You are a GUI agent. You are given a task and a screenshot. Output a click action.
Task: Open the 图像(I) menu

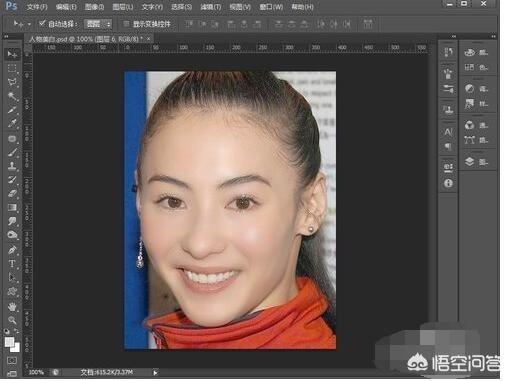click(x=94, y=7)
